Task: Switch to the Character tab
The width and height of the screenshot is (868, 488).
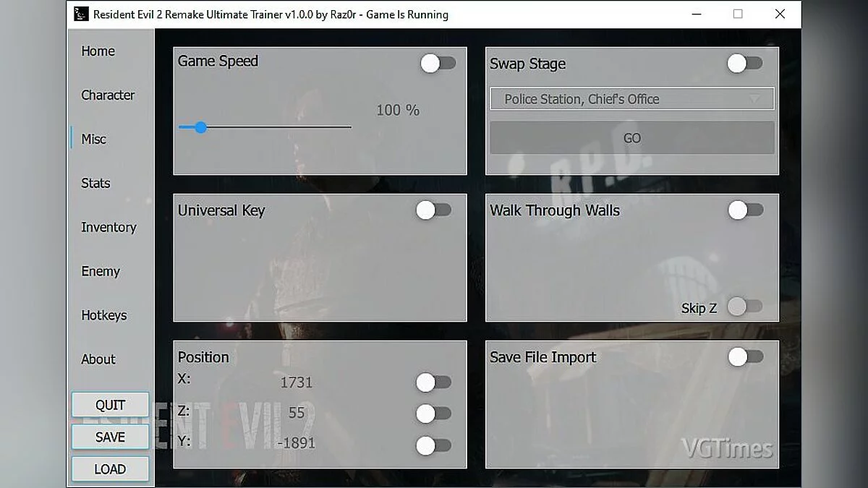Action: click(108, 95)
